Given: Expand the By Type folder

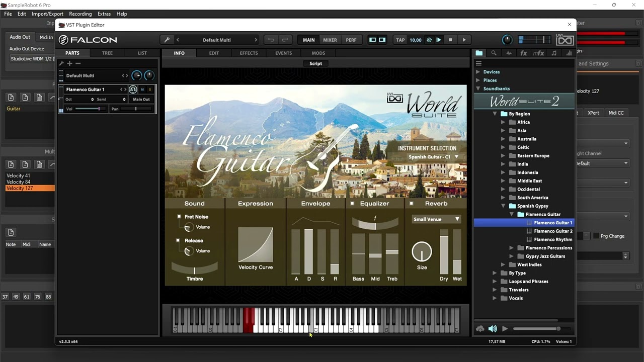Looking at the screenshot, I should pyautogui.click(x=495, y=273).
